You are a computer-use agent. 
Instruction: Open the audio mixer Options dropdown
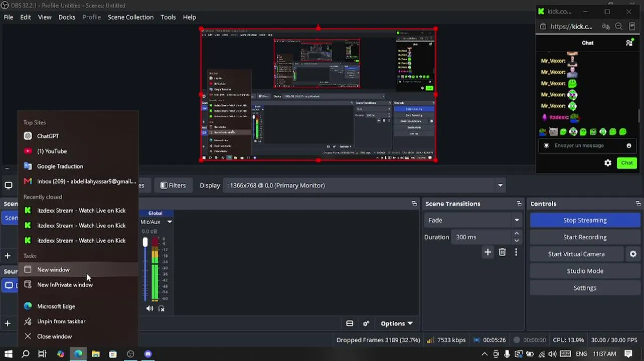(397, 323)
